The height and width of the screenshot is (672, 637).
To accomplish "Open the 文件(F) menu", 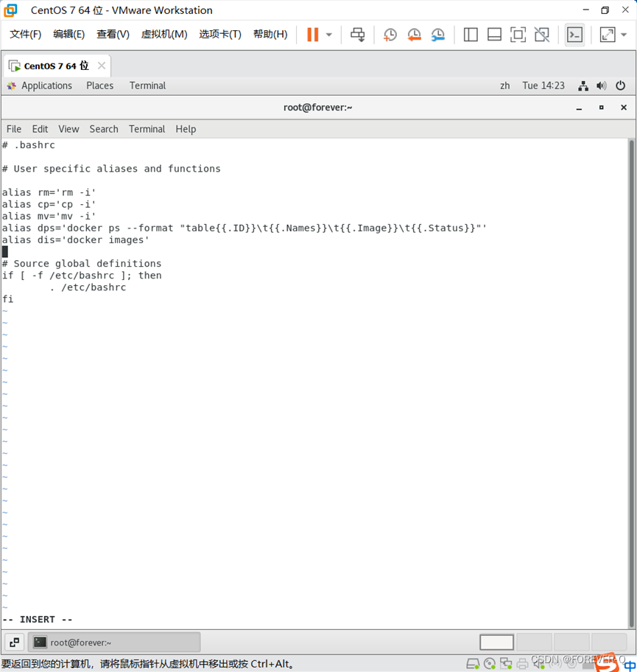I will pyautogui.click(x=25, y=35).
